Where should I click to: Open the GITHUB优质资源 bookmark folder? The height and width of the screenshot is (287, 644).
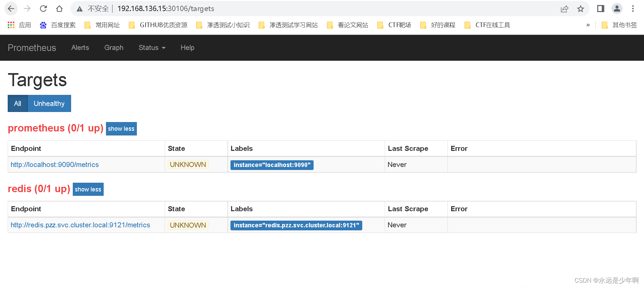point(158,25)
